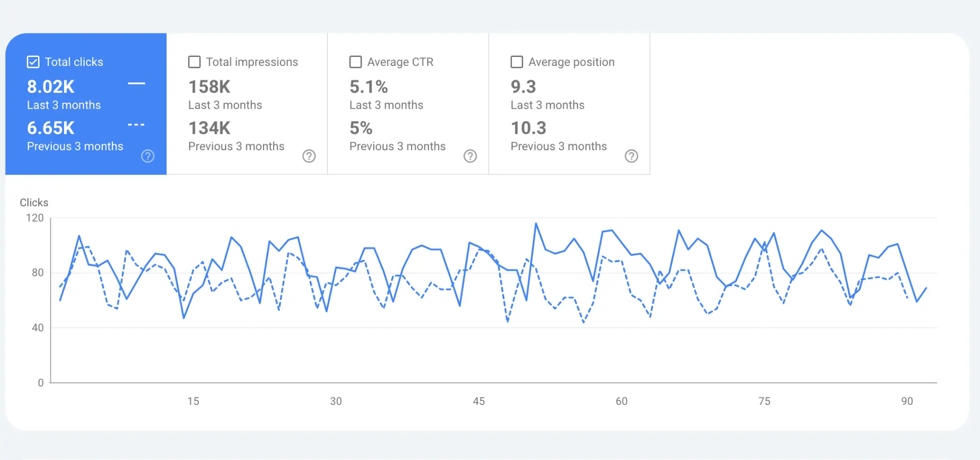This screenshot has height=460, width=980.
Task: Click the 158K impressions value
Action: (x=209, y=87)
